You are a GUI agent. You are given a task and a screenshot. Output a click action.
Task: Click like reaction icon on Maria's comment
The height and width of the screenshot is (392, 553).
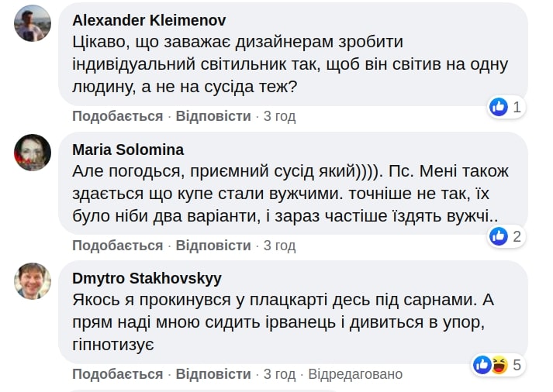(498, 236)
